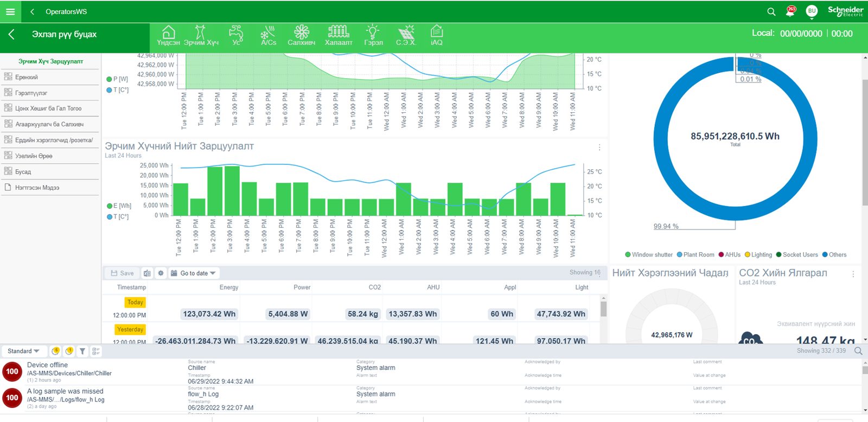
Task: Click the first yellow alarm counter badge
Action: point(55,351)
